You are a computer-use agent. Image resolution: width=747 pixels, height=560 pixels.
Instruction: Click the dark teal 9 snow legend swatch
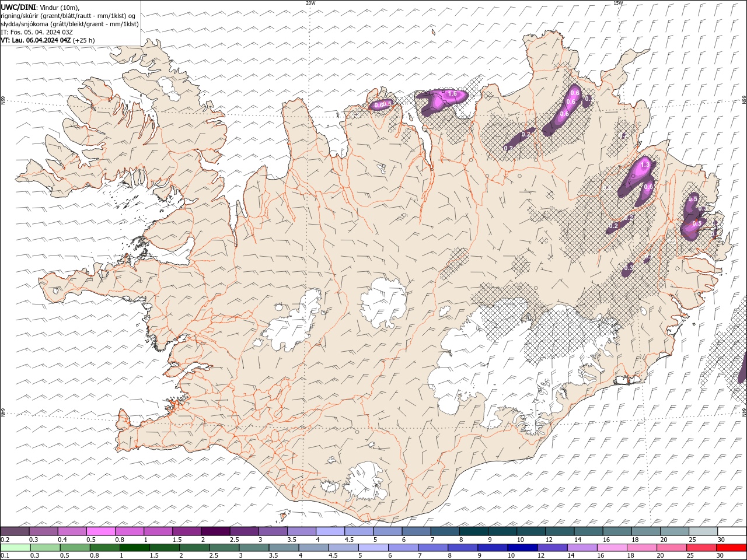point(473,531)
